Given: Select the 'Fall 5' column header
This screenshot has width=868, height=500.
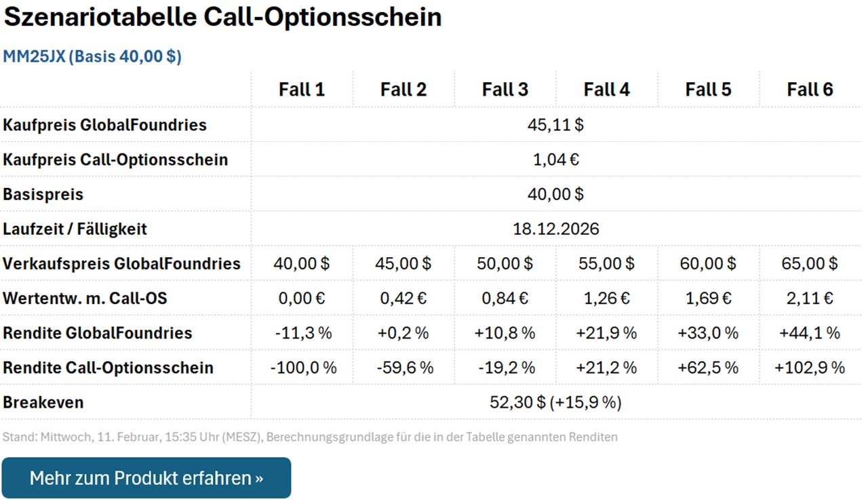Looking at the screenshot, I should pos(708,88).
